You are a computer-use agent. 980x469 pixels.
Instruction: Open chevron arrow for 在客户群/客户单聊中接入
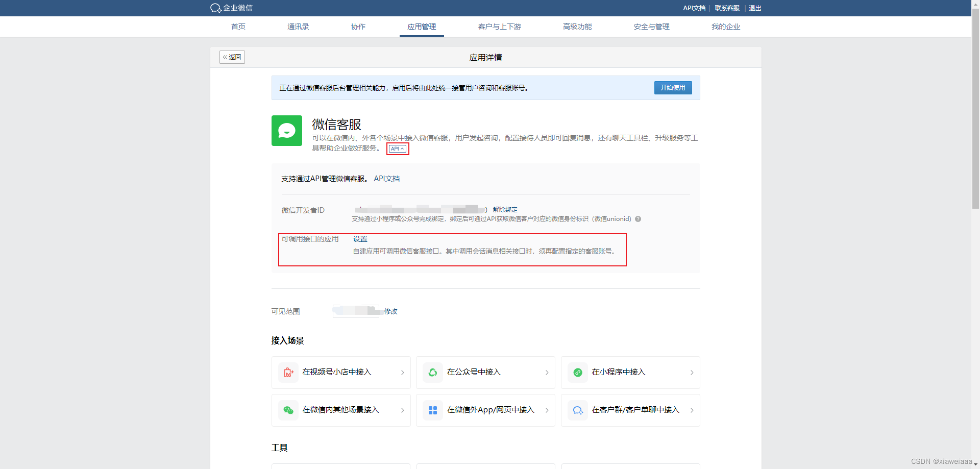[x=692, y=410]
